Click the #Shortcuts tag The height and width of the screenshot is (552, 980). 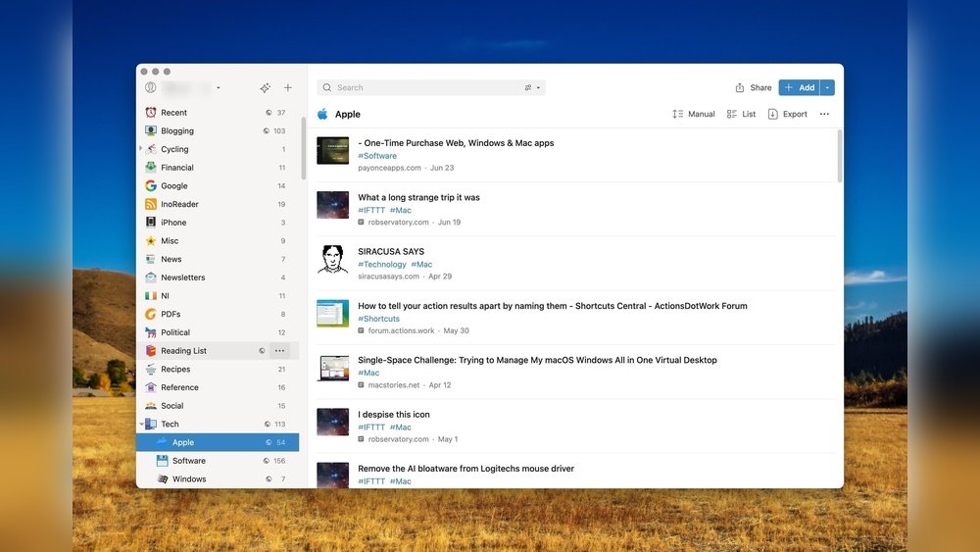tap(378, 319)
